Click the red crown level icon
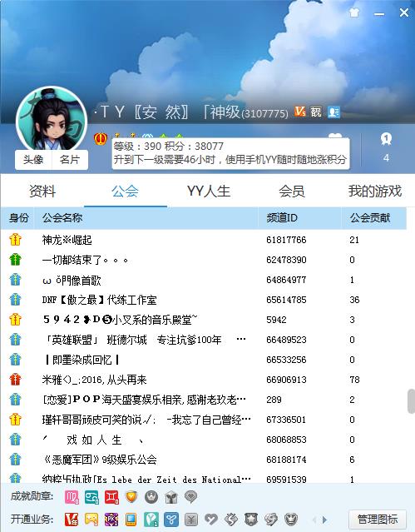 pos(101,138)
